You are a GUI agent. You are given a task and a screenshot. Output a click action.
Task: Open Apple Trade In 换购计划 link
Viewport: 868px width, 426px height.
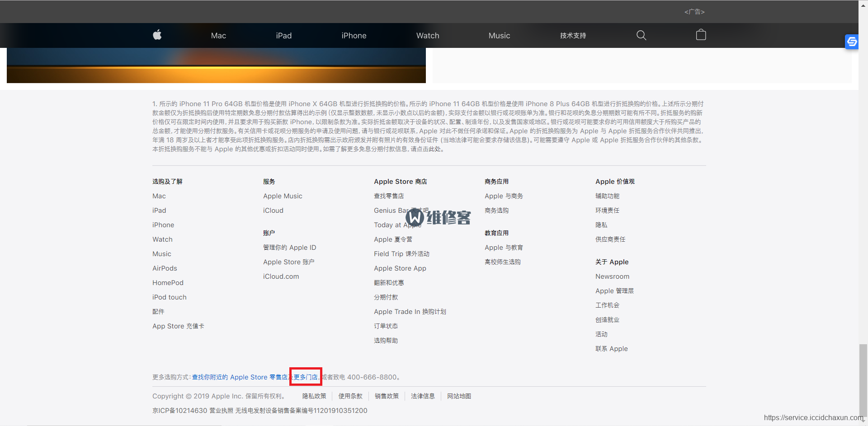(x=410, y=312)
